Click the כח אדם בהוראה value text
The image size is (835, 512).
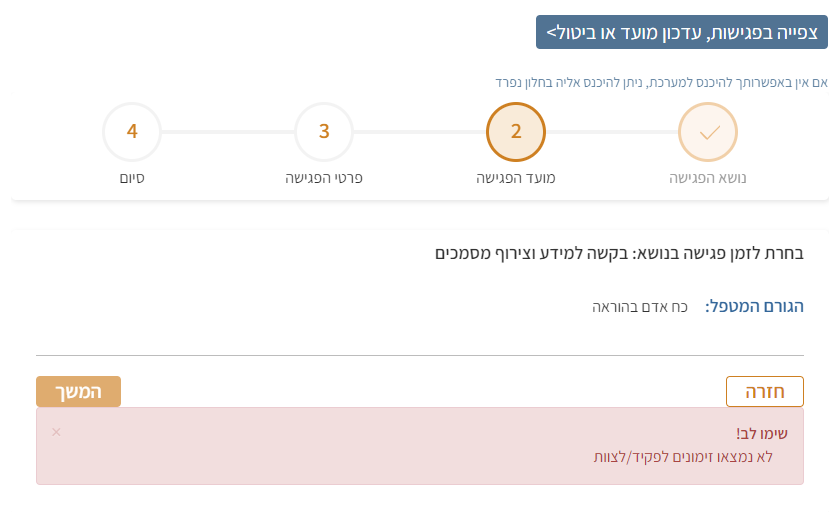click(x=639, y=305)
